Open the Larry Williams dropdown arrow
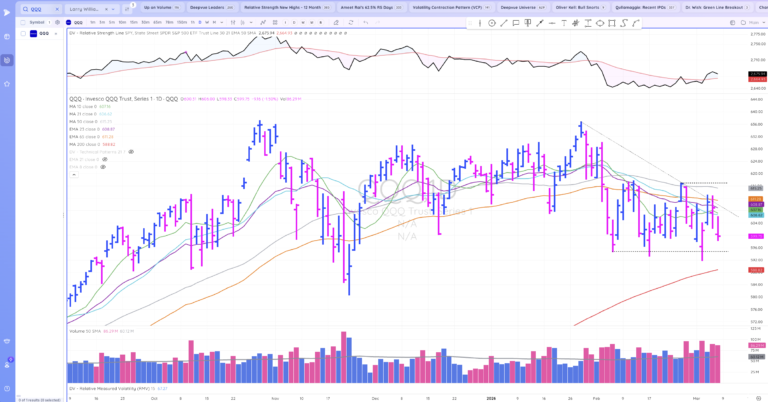Image resolution: width=768 pixels, height=402 pixels. (x=113, y=9)
